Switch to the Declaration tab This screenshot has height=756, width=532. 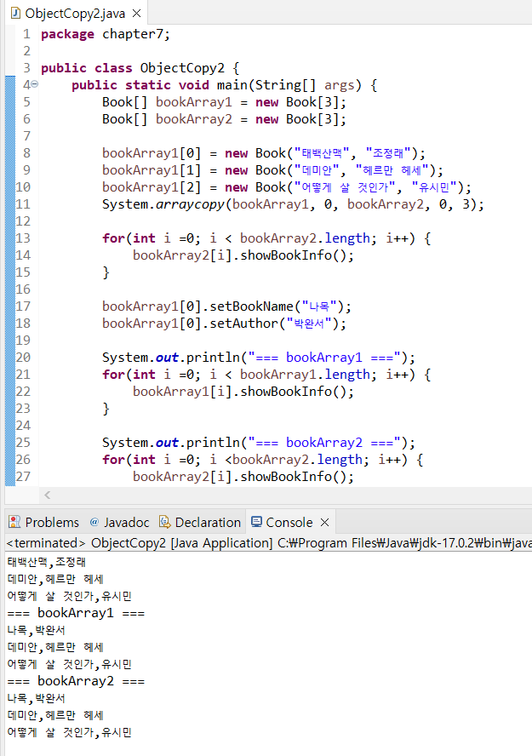[208, 523]
